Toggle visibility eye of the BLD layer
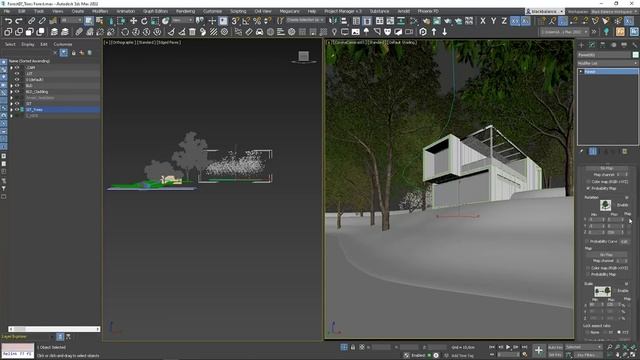The image size is (640, 360). point(17,86)
